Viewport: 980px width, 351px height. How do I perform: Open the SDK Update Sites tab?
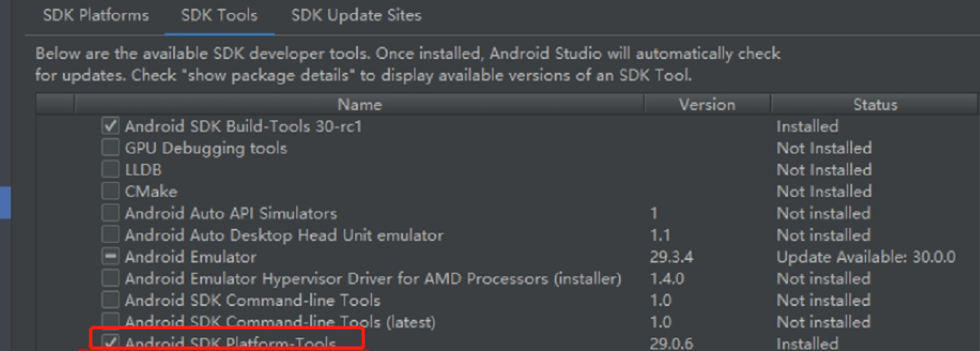pos(355,16)
